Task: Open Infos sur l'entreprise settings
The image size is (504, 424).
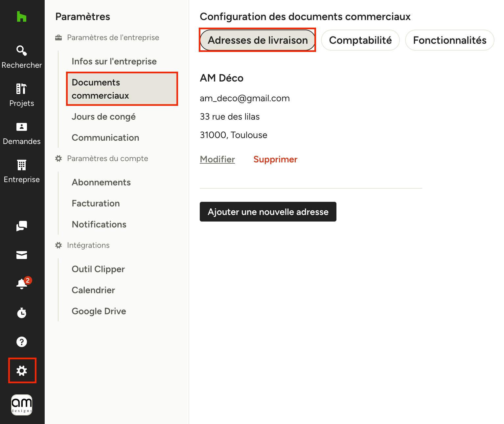Action: coord(114,61)
